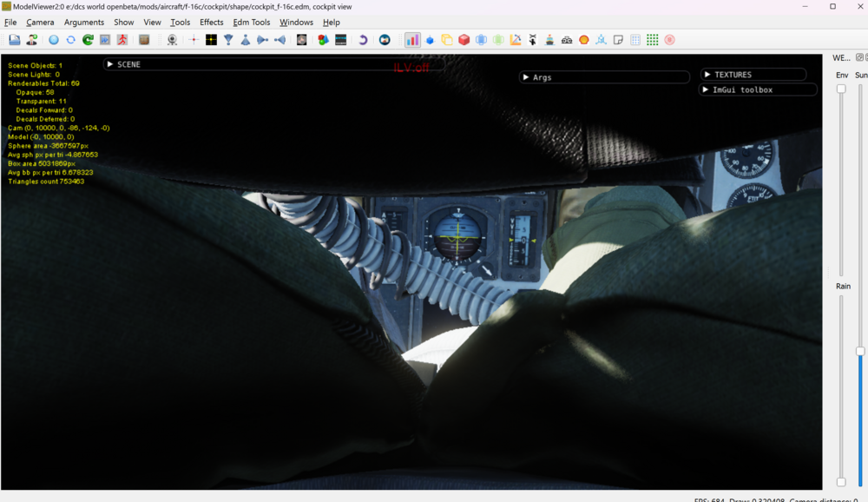Viewport: 868px width, 502px height.
Task: Toggle the bar chart statistics icon
Action: click(412, 40)
